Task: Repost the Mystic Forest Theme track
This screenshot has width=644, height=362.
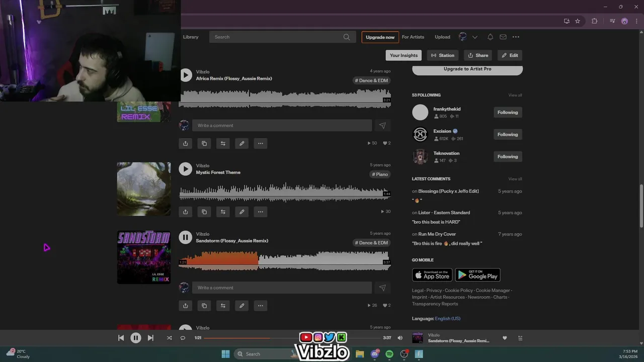Action: pyautogui.click(x=223, y=212)
